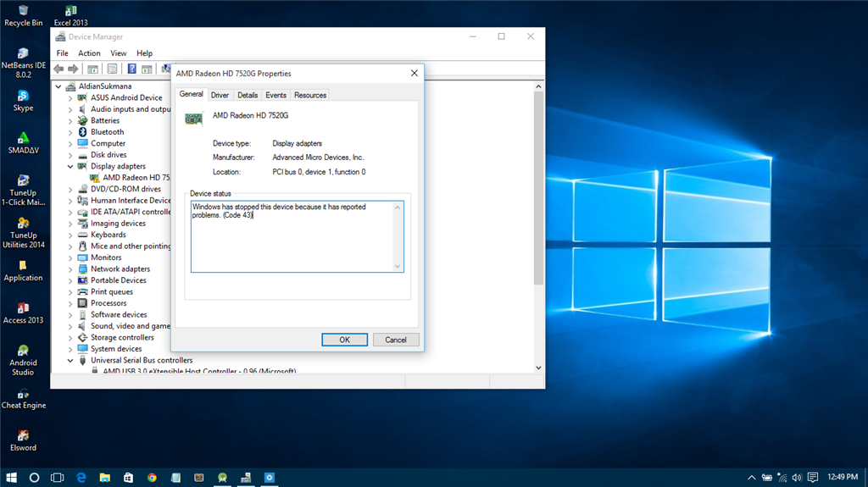Click the device tree scrollbar down arrow
This screenshot has height=487, width=868.
(x=538, y=368)
